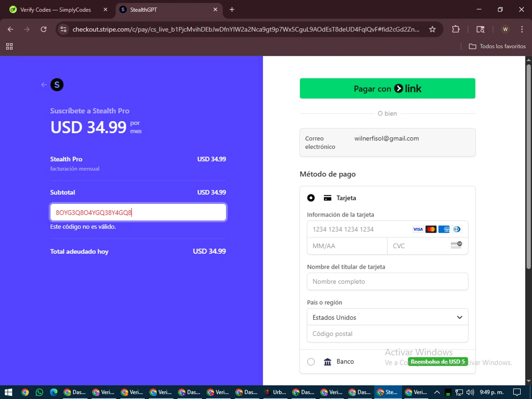Click the Mastercard brand icon
Screen dimensions: 532x399
pos(431,229)
